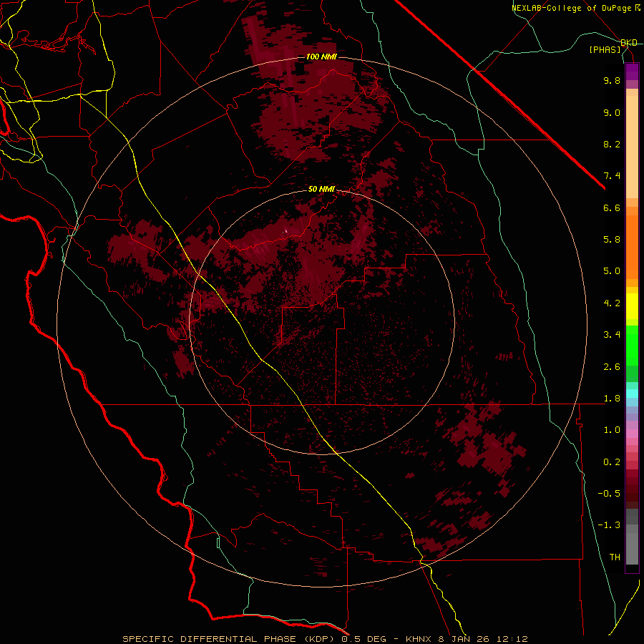Click the 9.8 value on the color scale
644x644 pixels.
coord(612,80)
